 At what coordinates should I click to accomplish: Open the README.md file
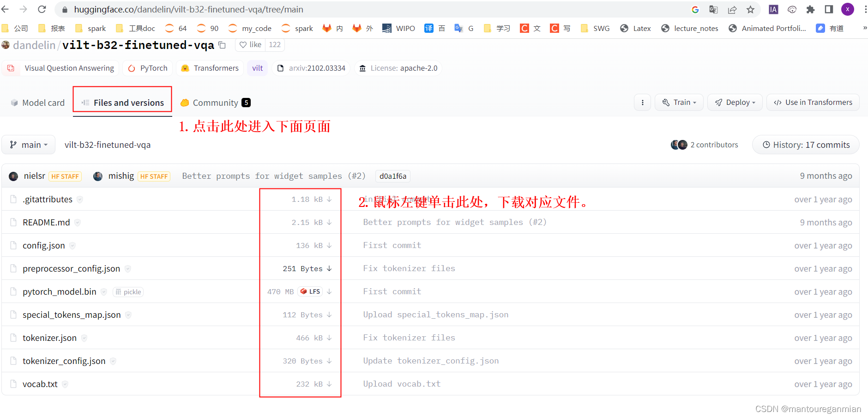point(46,222)
